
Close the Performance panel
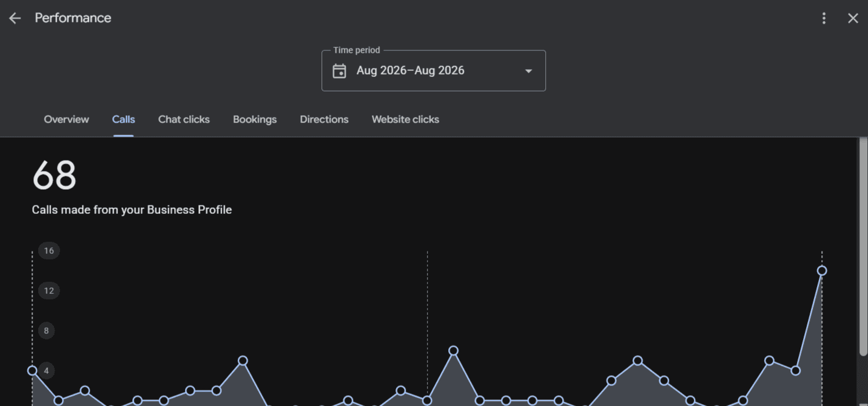coord(853,18)
